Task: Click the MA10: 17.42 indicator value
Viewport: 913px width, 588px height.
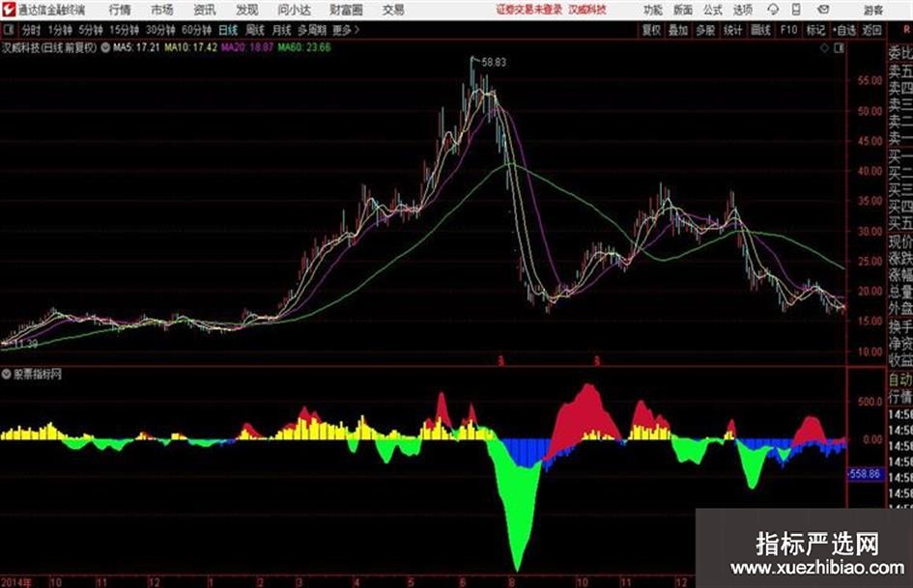Action: (190, 47)
